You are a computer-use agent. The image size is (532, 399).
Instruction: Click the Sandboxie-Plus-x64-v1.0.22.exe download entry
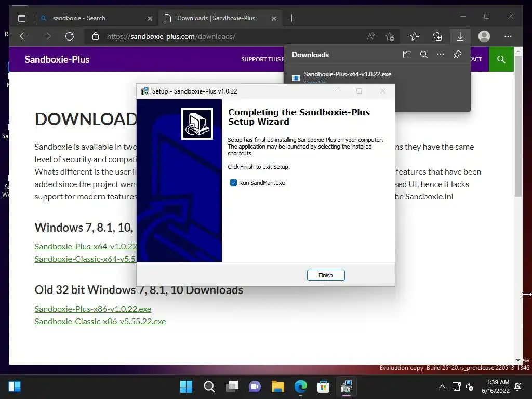348,74
